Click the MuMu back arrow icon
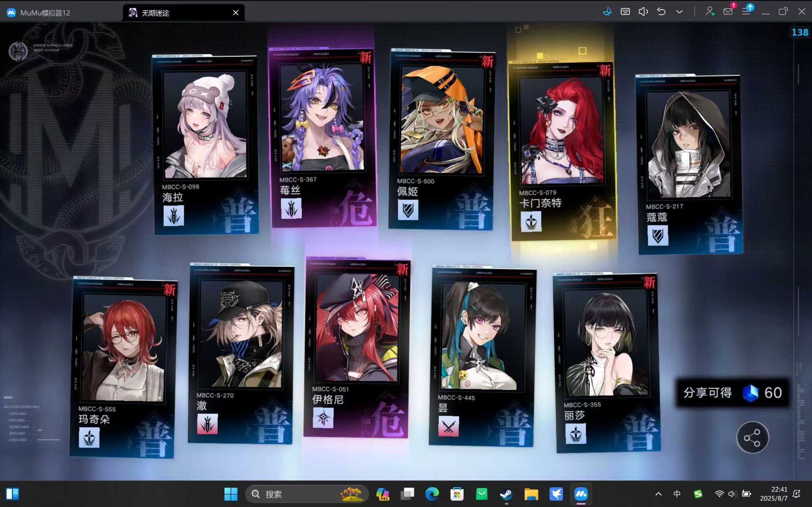 [x=661, y=11]
